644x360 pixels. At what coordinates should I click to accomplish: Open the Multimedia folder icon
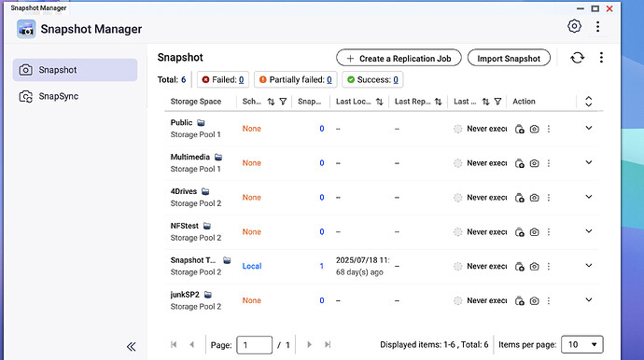[x=218, y=158]
